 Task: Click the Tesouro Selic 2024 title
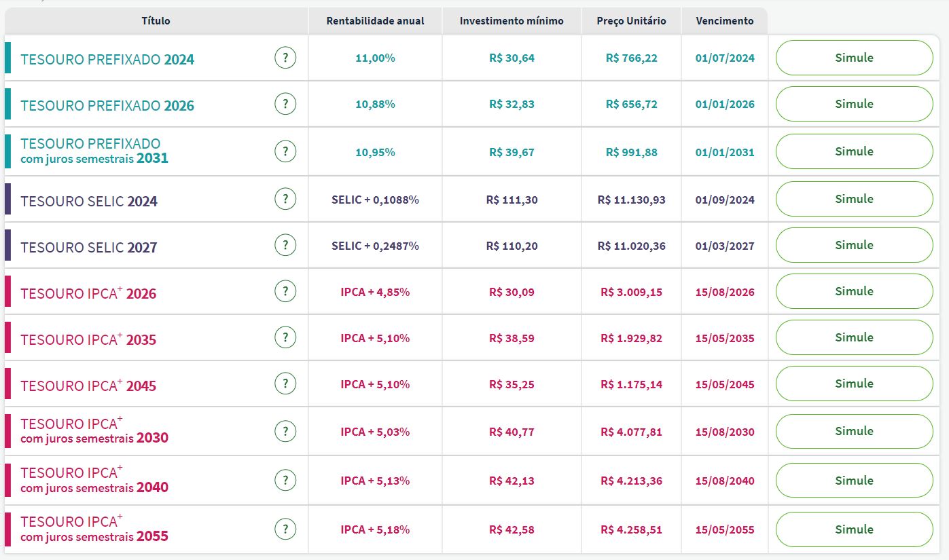[89, 202]
